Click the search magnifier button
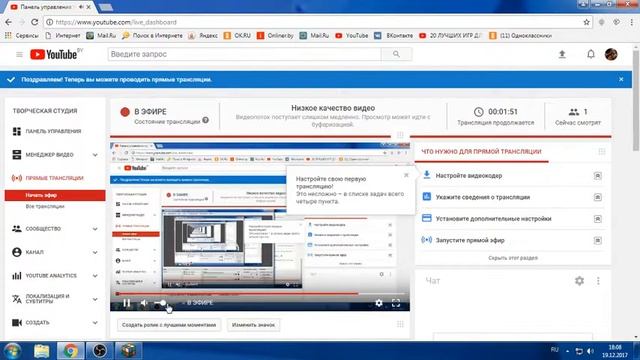This screenshot has height=360, width=640. click(x=396, y=54)
